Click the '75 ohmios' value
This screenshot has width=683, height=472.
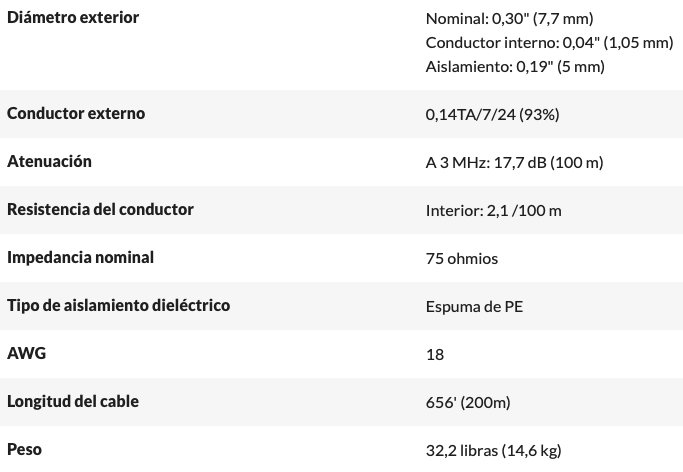[461, 258]
